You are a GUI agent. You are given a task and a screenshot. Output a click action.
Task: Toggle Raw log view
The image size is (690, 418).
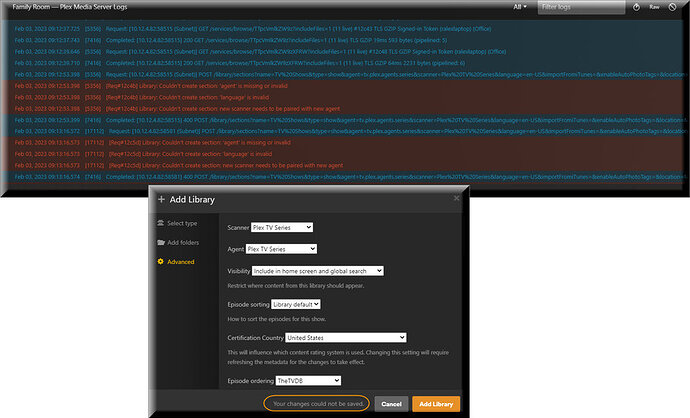[654, 7]
